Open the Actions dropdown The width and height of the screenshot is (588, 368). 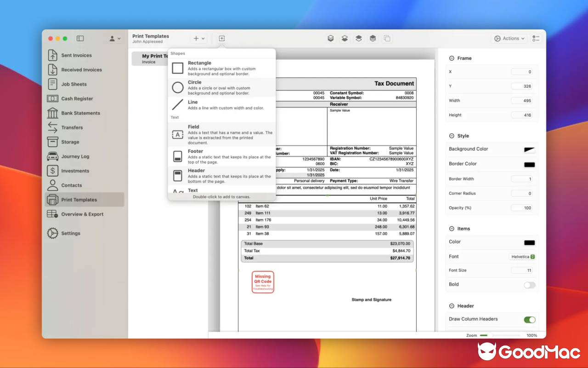[509, 38]
